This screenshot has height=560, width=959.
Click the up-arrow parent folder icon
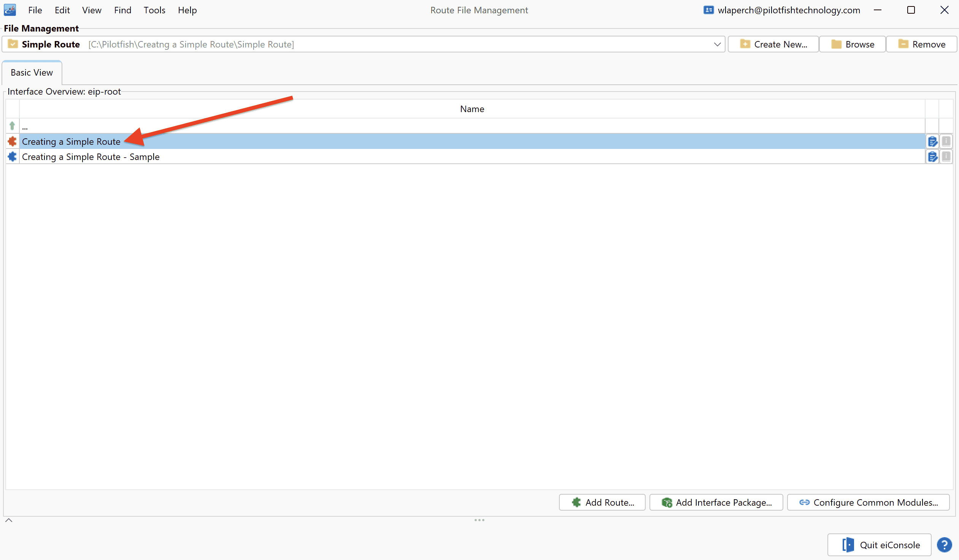pos(12,125)
